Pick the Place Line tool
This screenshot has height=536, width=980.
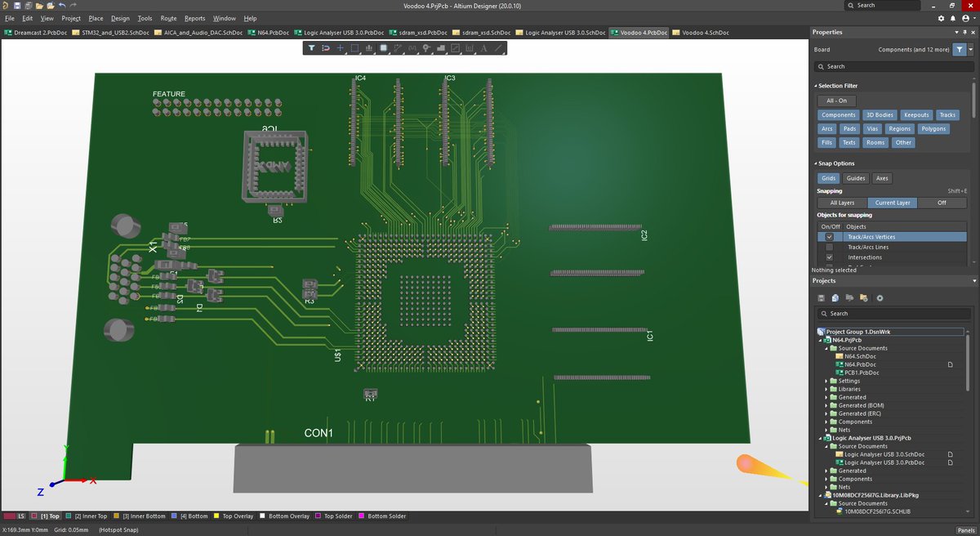(x=498, y=48)
